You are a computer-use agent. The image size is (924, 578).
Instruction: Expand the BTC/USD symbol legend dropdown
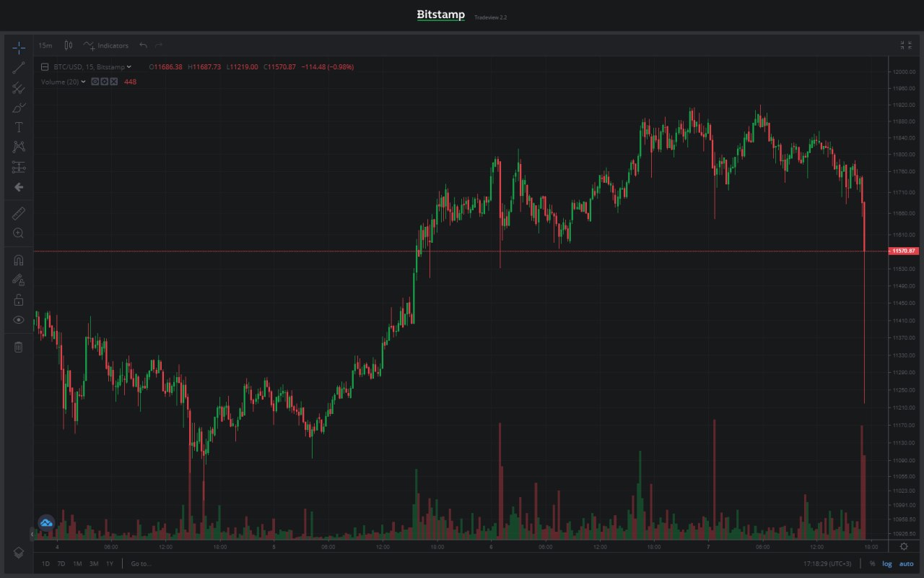[x=128, y=67]
